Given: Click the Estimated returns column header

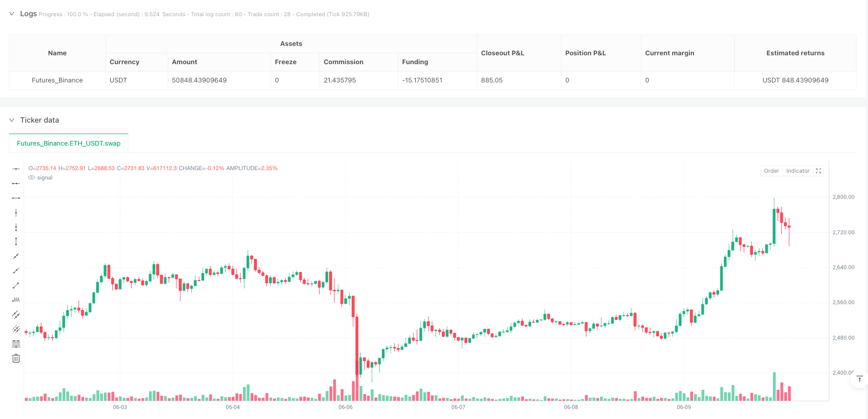Looking at the screenshot, I should [x=795, y=53].
